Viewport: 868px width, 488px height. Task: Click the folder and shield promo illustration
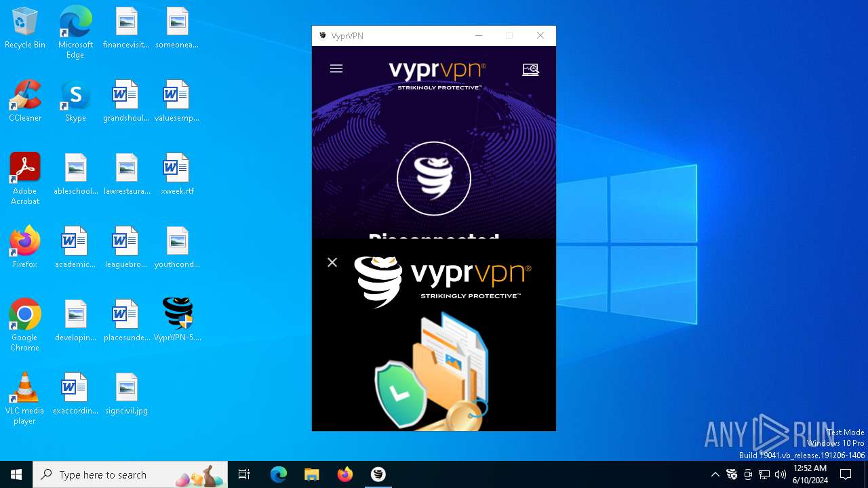pos(431,371)
